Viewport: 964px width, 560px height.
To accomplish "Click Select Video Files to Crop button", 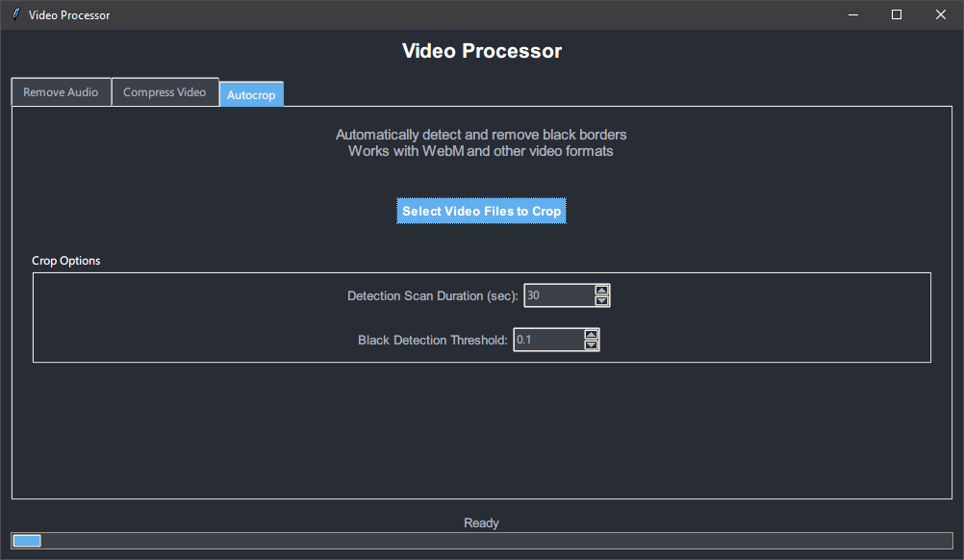I will pyautogui.click(x=481, y=211).
